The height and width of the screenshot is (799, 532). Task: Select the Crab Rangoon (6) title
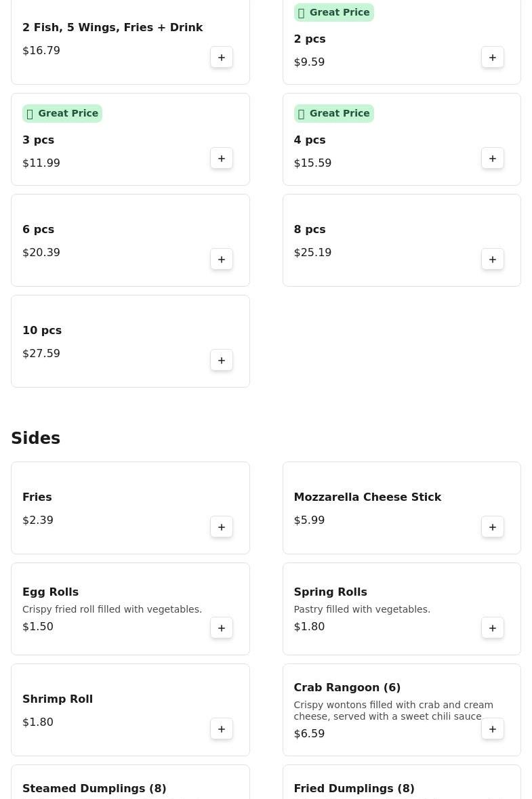click(347, 687)
